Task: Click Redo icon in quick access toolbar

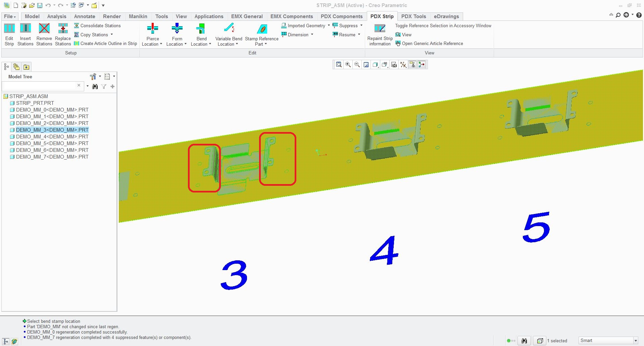Action: click(60, 5)
